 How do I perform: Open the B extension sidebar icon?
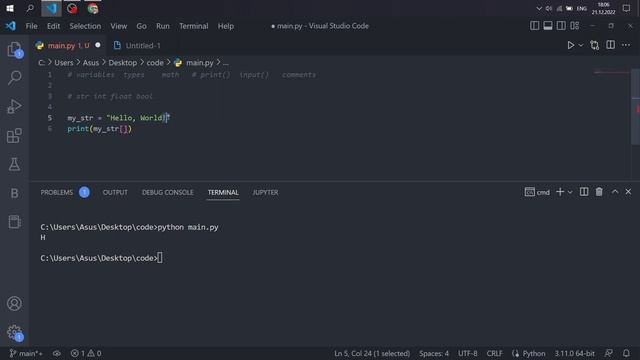click(x=14, y=193)
